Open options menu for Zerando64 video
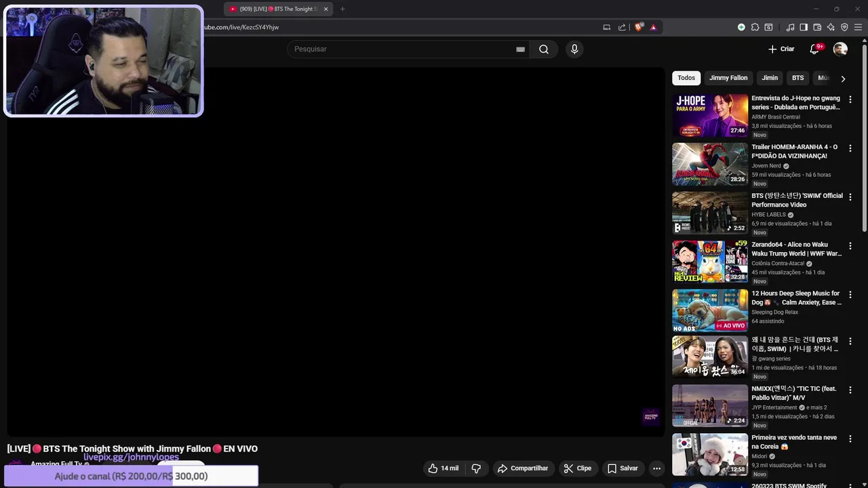Screen dimensions: 868x488 850,245
